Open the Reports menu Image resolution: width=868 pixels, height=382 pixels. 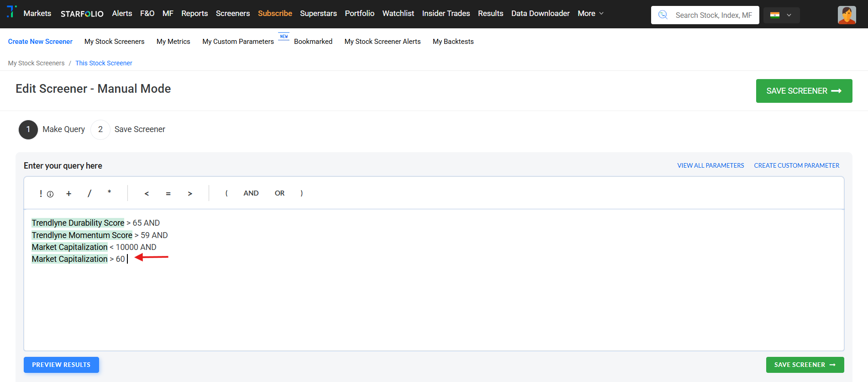pyautogui.click(x=195, y=14)
